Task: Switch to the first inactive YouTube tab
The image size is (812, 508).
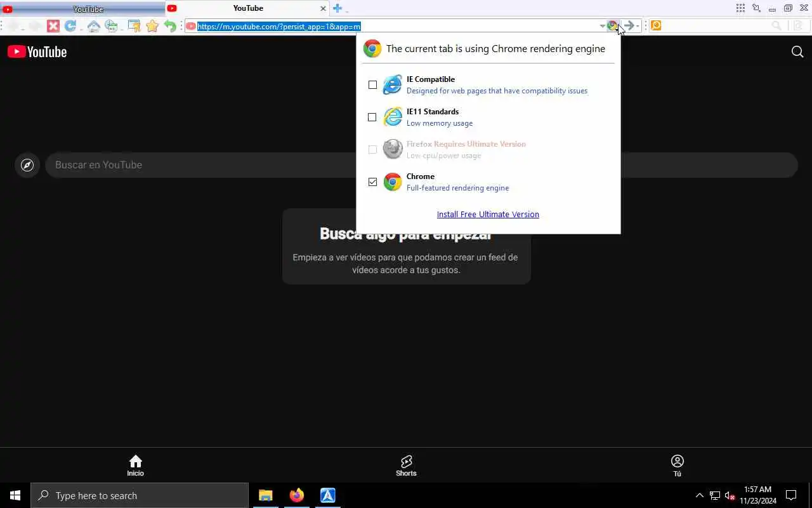Action: 82,9
